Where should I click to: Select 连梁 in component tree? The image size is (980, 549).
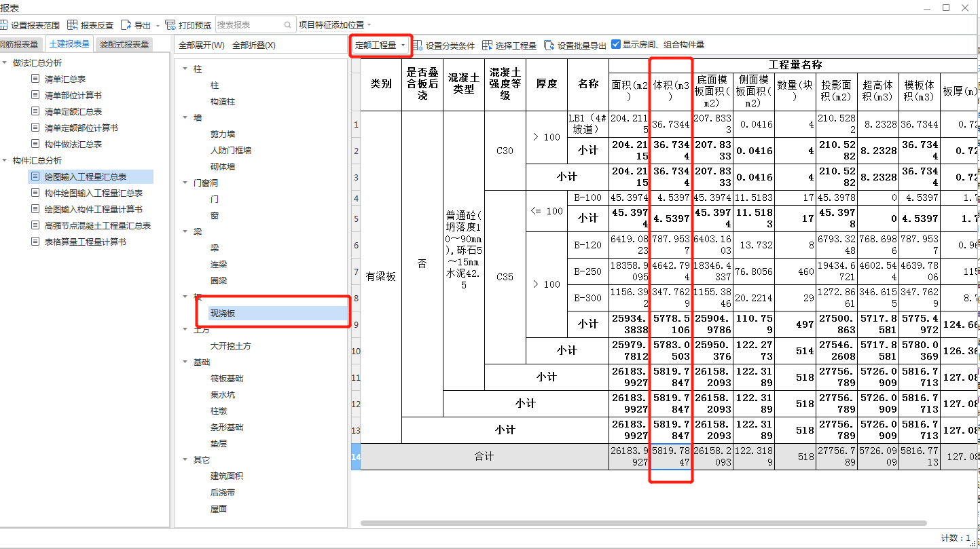pyautogui.click(x=219, y=265)
